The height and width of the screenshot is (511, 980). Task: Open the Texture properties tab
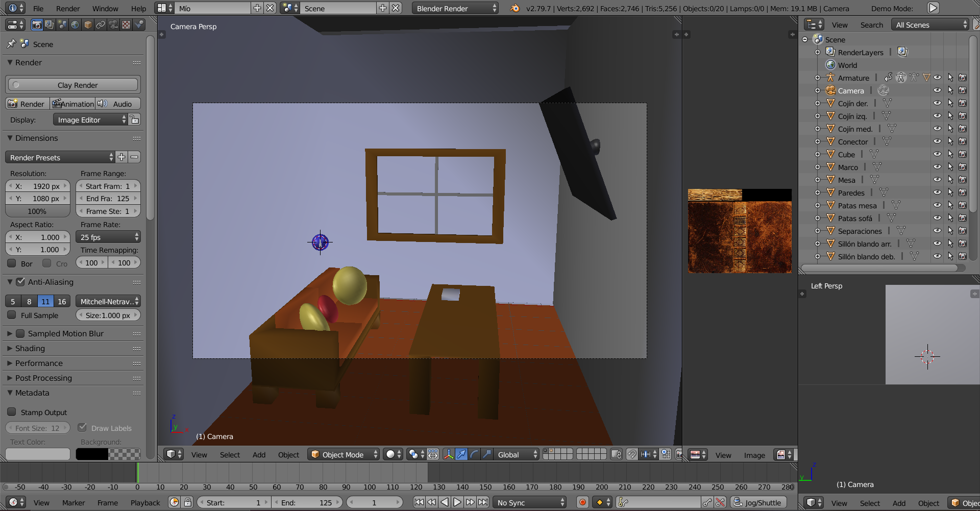point(126,25)
